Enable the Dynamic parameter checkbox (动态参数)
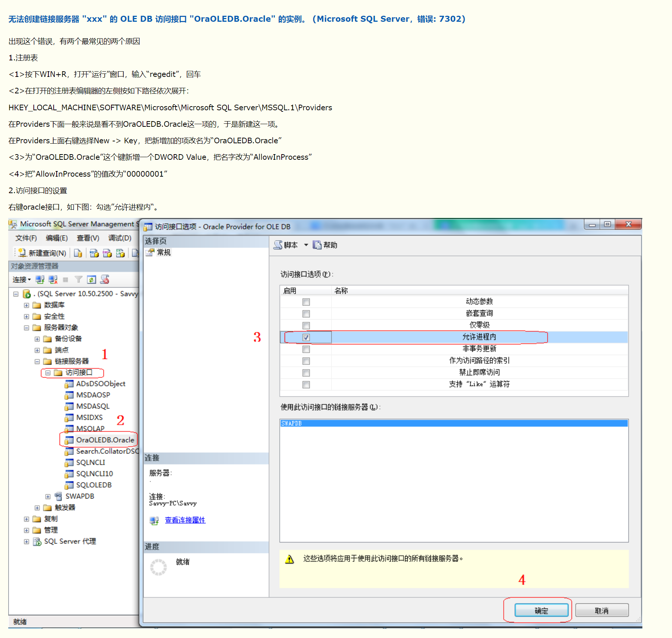This screenshot has width=672, height=638. [x=306, y=302]
